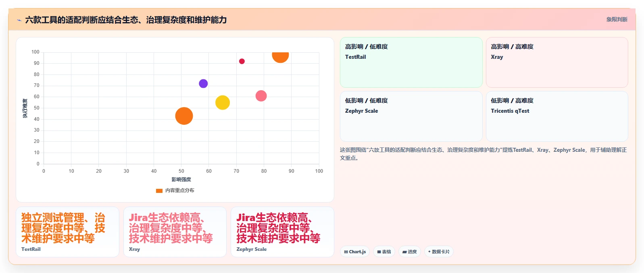
Task: Select the yellow bubble in the chart
Action: (223, 103)
